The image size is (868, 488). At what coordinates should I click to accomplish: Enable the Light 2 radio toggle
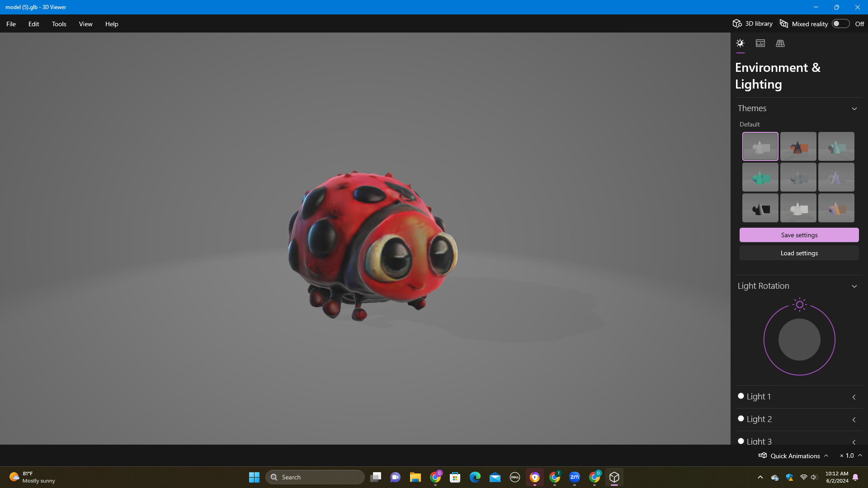[x=741, y=418]
